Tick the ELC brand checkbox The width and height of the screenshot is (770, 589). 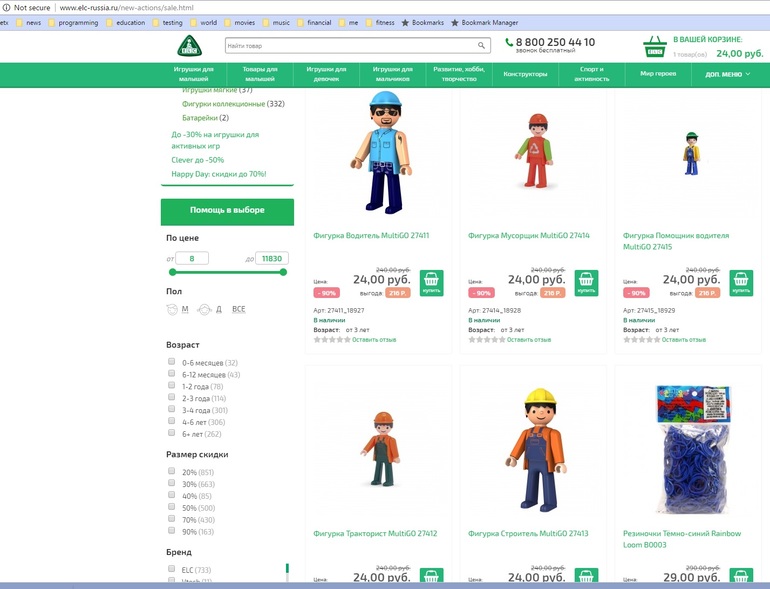point(172,569)
